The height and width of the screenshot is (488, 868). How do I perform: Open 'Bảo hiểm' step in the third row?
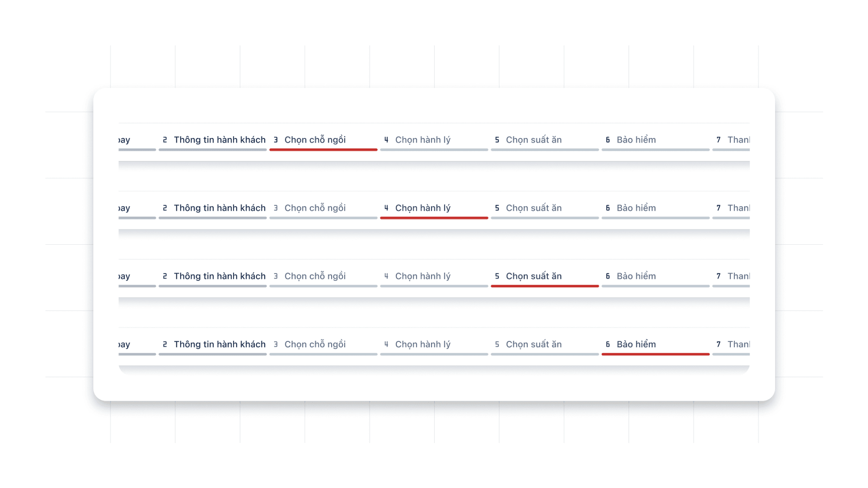coord(636,276)
